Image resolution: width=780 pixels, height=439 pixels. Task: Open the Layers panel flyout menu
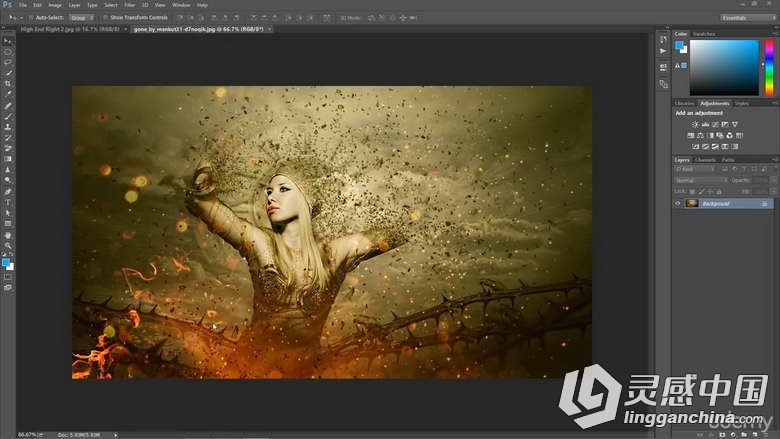(775, 160)
